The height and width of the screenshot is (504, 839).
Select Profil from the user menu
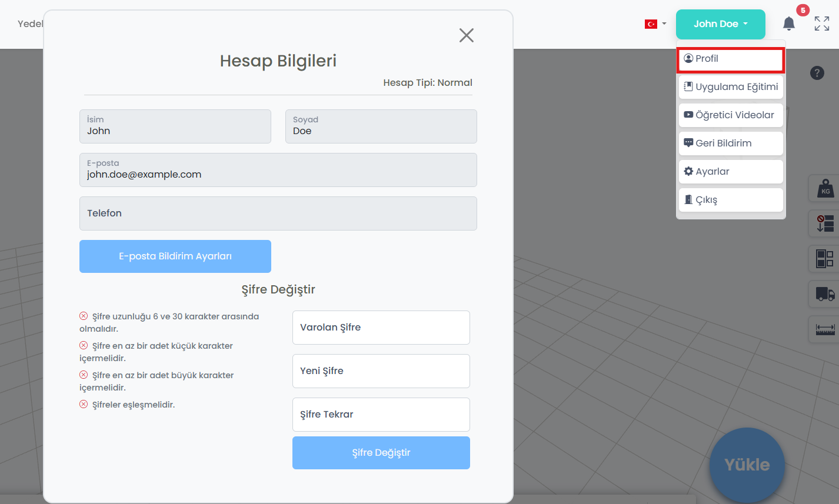pyautogui.click(x=731, y=59)
